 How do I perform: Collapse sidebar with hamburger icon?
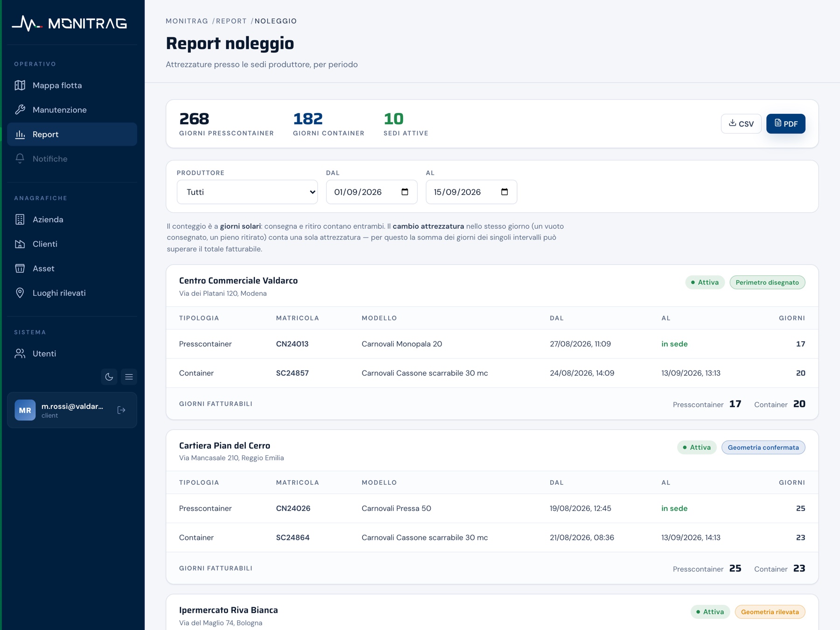click(129, 377)
